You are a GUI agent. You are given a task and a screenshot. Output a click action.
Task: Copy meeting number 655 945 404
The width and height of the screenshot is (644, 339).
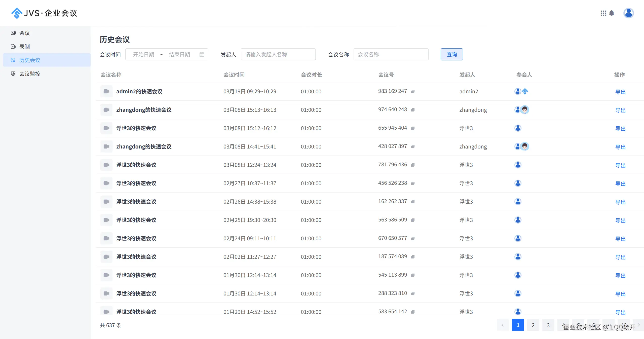[x=413, y=128]
